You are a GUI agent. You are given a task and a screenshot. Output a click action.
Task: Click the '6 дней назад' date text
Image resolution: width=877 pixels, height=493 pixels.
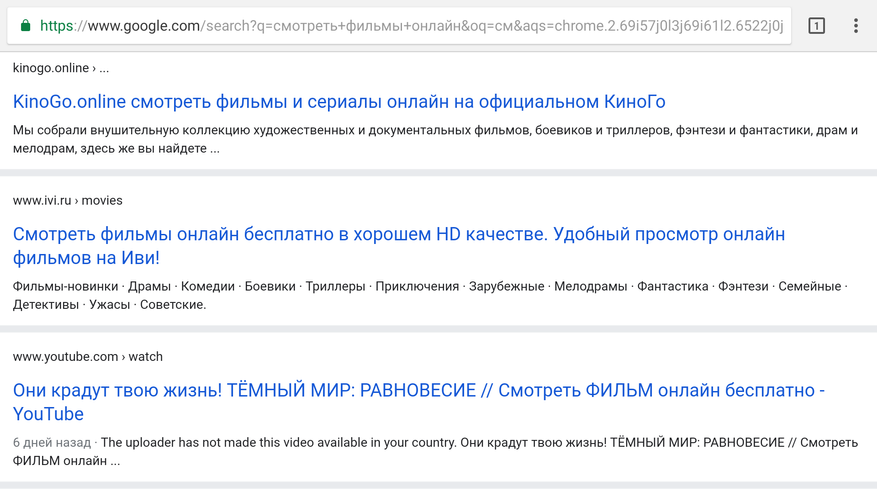click(x=51, y=443)
